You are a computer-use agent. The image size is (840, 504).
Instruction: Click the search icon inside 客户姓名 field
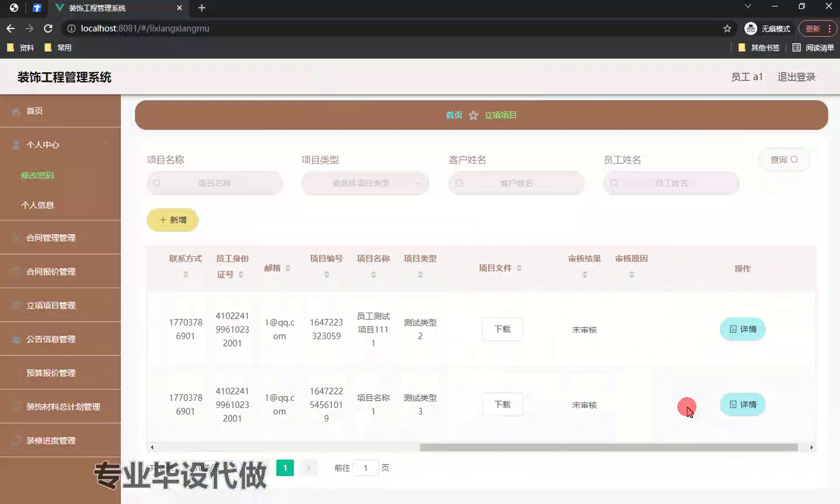459,183
